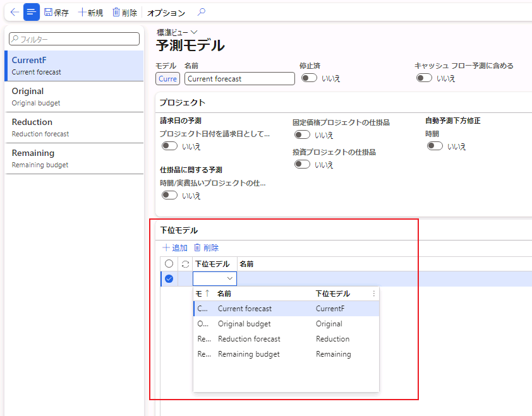
Task: Focus the フィルター filter box
Action: tap(74, 39)
